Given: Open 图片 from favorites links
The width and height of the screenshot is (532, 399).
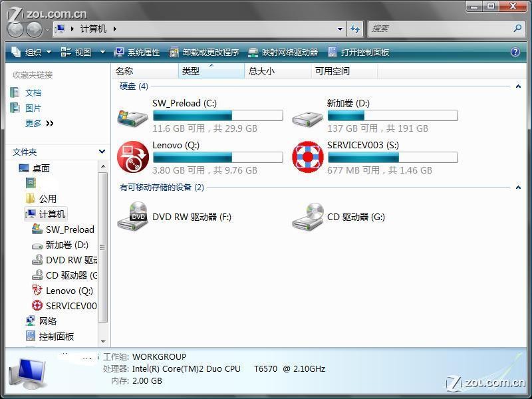Looking at the screenshot, I should [33, 109].
